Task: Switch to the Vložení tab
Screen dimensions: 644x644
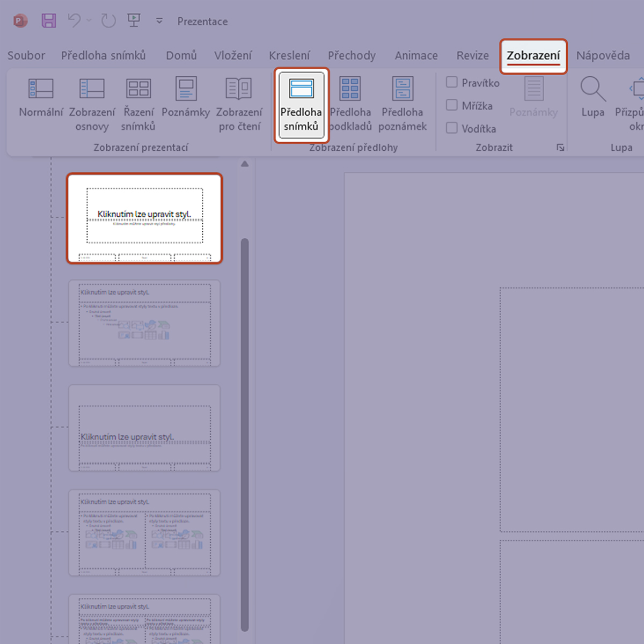Action: click(233, 55)
